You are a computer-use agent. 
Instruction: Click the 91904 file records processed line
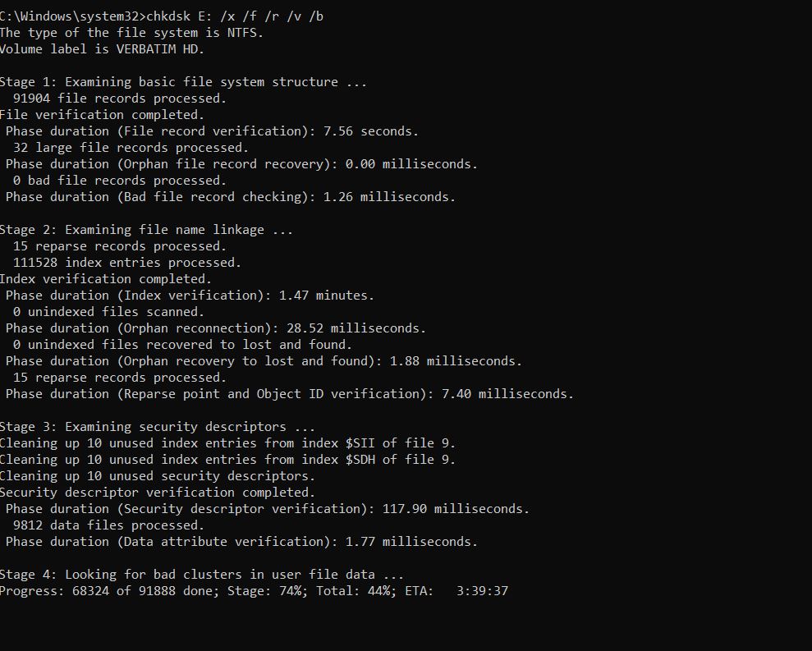(x=119, y=99)
